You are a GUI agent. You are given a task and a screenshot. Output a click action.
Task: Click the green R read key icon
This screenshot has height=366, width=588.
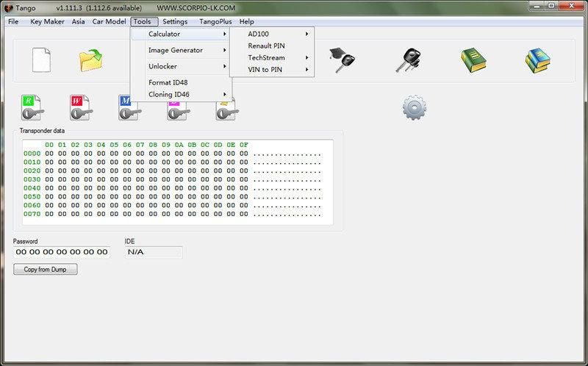tap(32, 107)
